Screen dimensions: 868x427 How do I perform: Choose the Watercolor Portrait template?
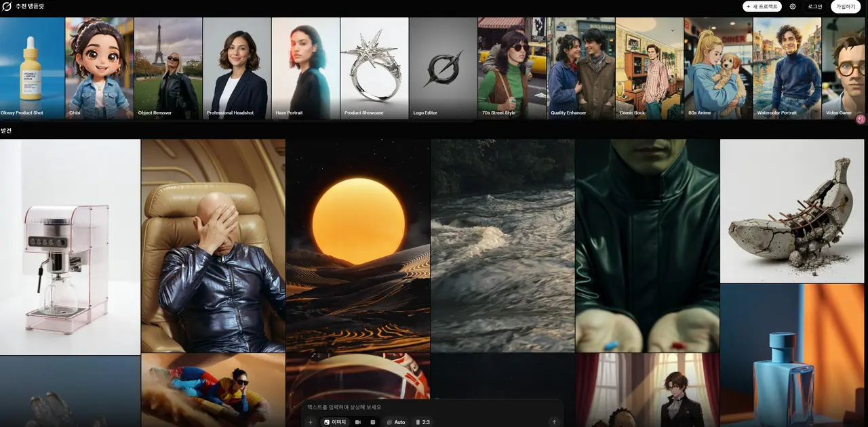coord(787,68)
